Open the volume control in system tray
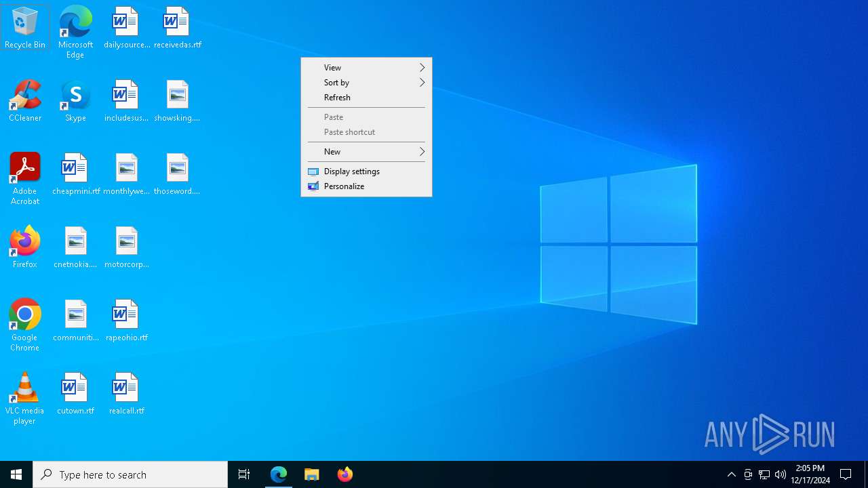The width and height of the screenshot is (868, 488). pos(781,474)
